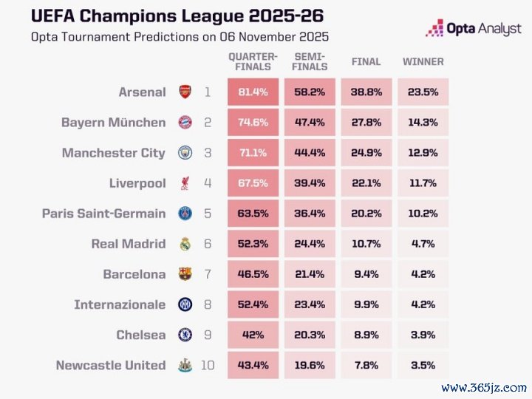
Task: Select the Barcelona club crest
Action: click(x=185, y=274)
